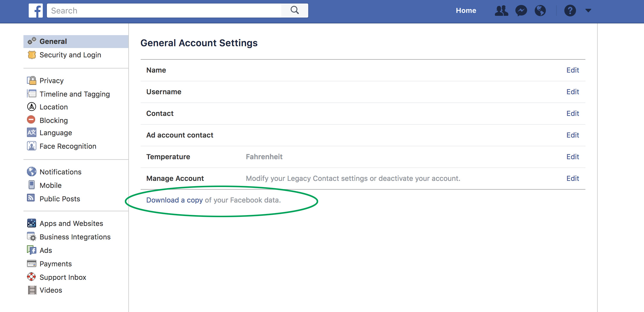Open the Notifications globe icon in top bar
644x312 pixels.
(540, 11)
